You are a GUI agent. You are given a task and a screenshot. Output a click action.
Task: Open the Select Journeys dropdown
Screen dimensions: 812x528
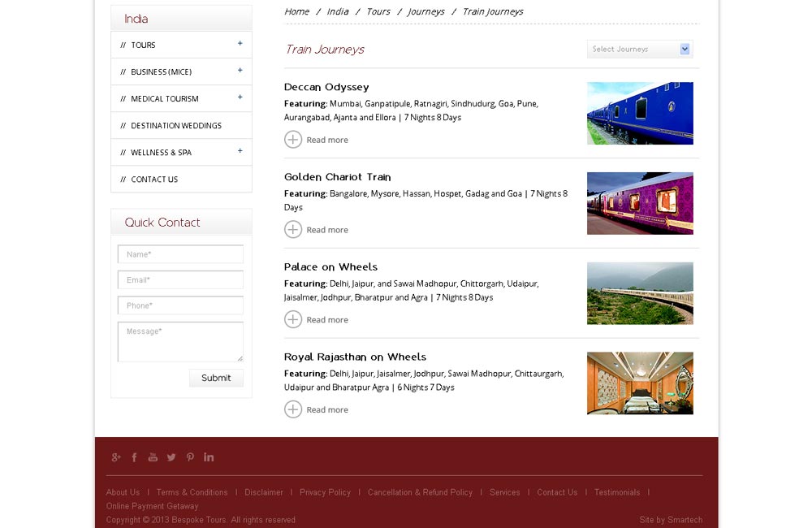tap(640, 50)
